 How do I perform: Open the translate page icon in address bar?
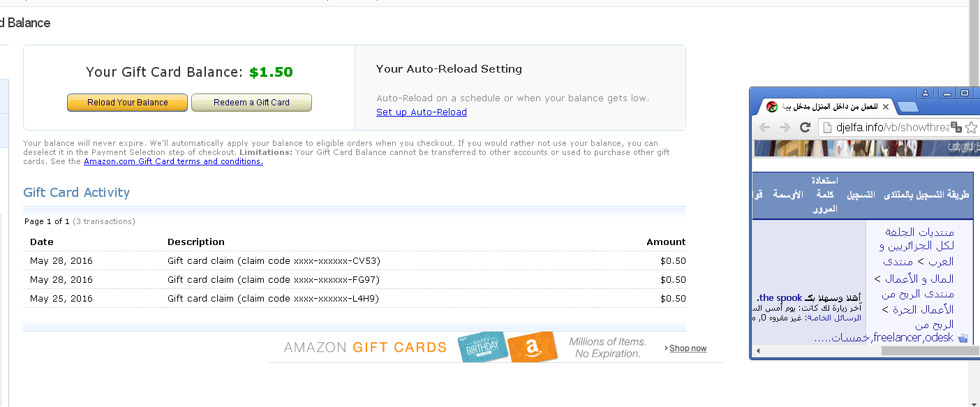point(956,128)
